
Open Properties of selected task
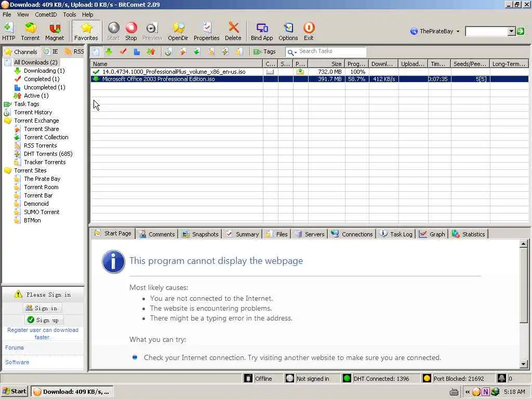(x=207, y=31)
